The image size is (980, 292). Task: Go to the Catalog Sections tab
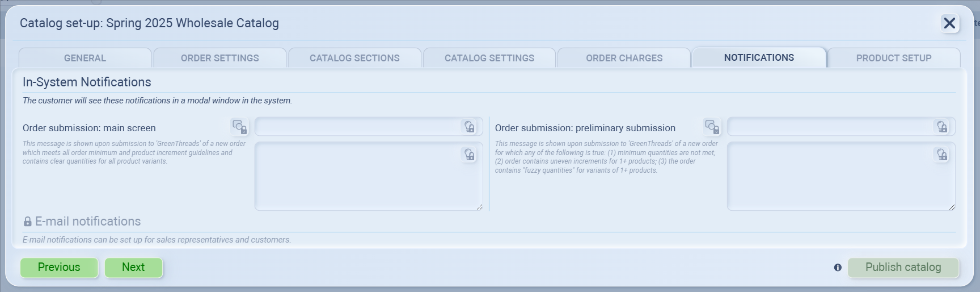[354, 58]
